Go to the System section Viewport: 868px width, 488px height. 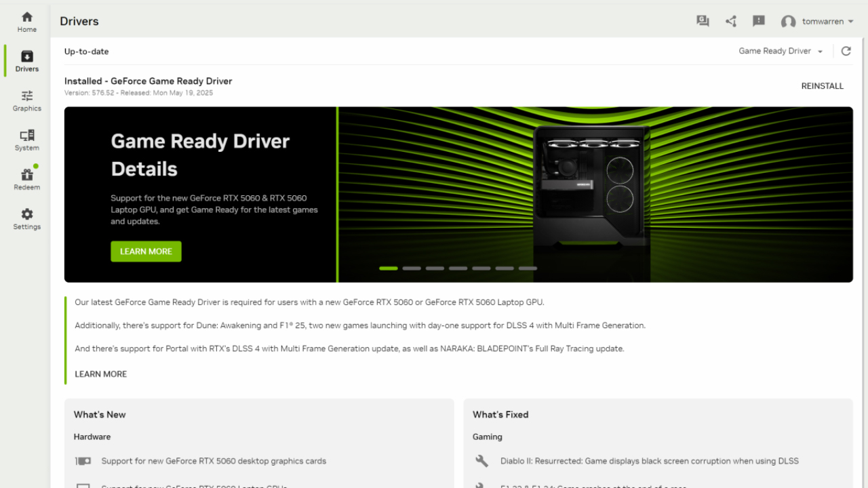pos(27,140)
